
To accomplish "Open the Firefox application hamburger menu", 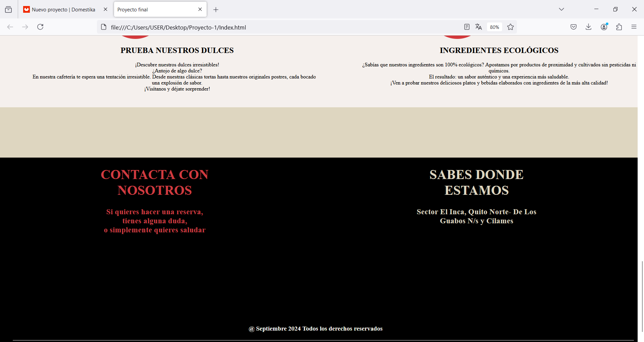I will tap(634, 27).
